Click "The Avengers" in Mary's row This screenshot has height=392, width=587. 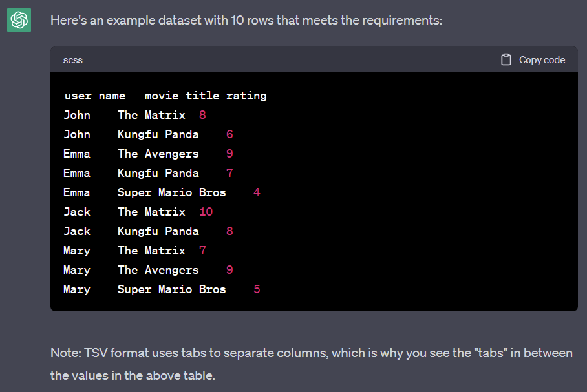coord(158,270)
